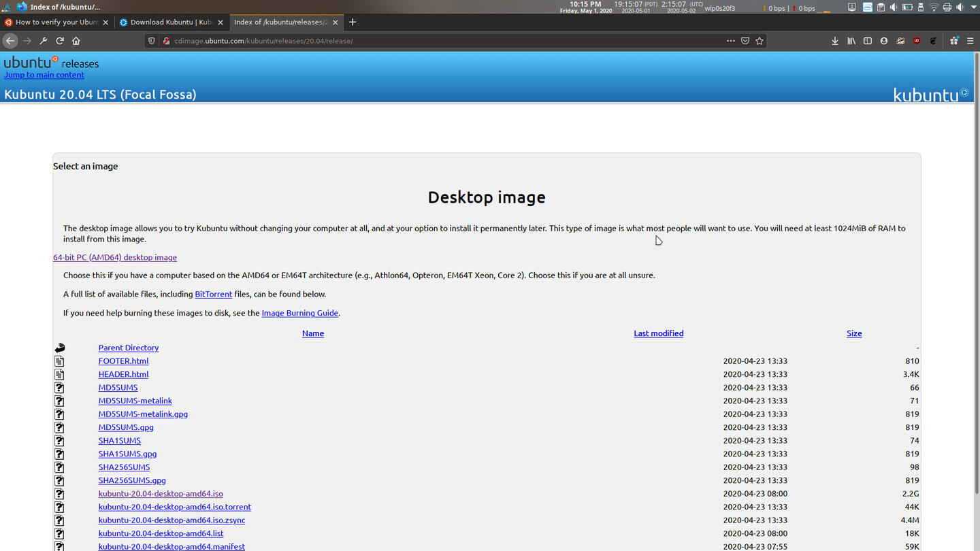Viewport: 980px width, 551px height.
Task: Bookmark this page with the star icon
Action: (x=759, y=41)
